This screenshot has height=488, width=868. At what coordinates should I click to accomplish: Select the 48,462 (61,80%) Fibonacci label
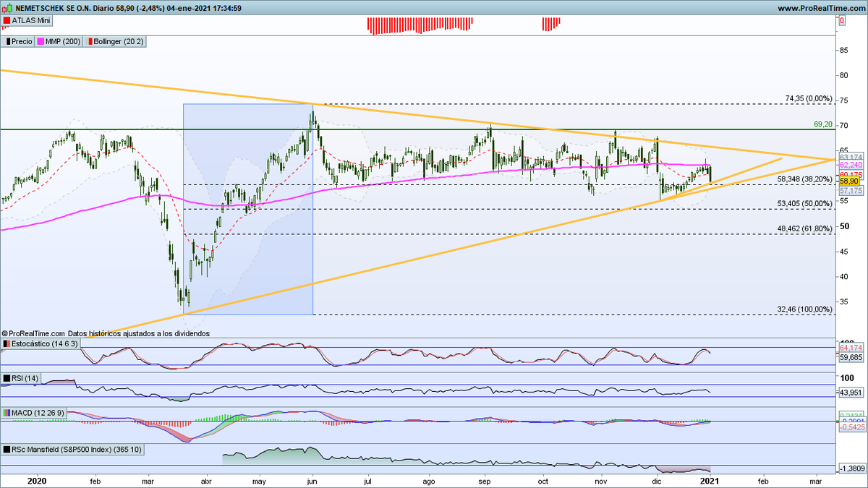[x=804, y=228]
